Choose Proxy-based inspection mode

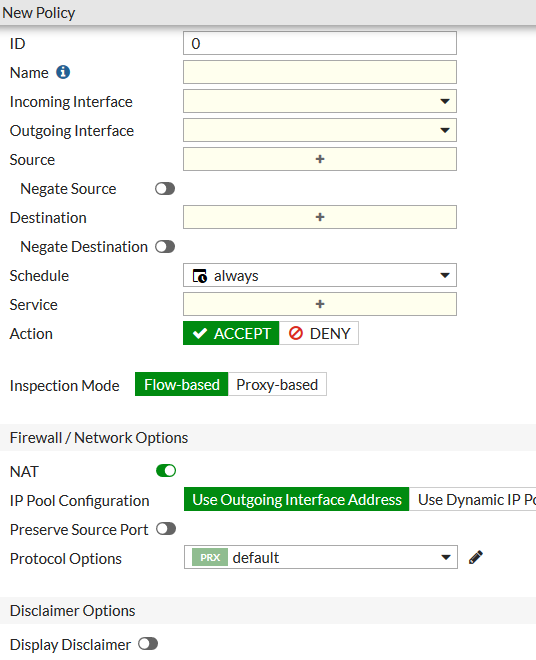pyautogui.click(x=277, y=384)
